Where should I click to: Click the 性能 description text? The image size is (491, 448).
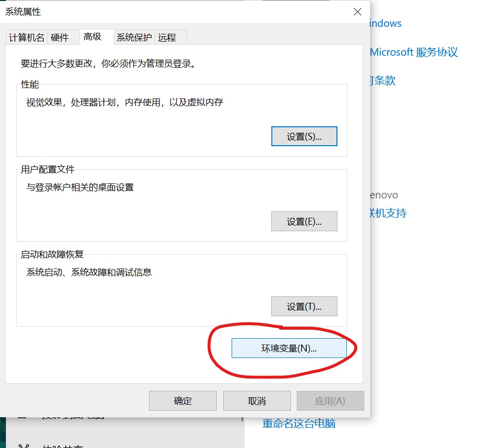(x=125, y=102)
